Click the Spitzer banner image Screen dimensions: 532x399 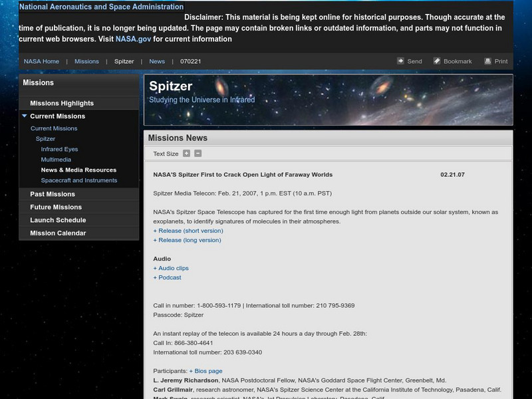(328, 100)
